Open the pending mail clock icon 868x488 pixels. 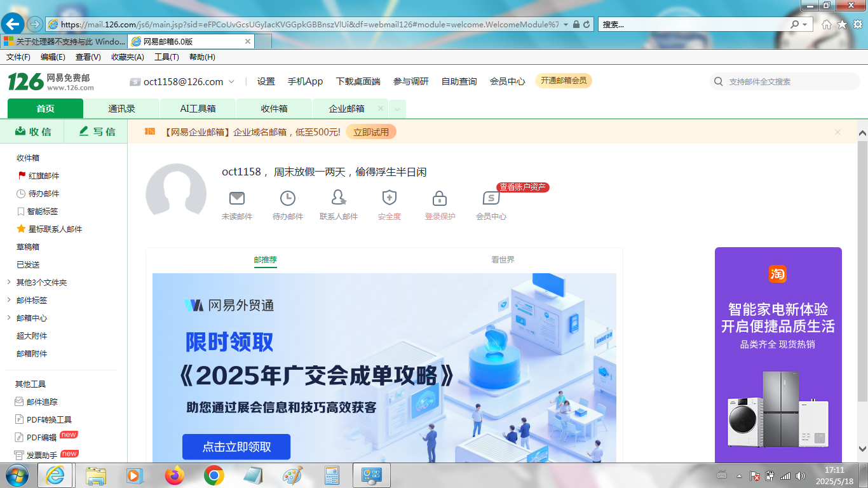point(288,198)
